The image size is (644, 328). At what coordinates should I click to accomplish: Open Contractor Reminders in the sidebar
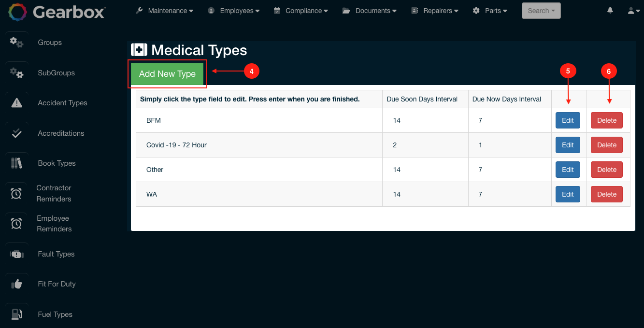click(x=54, y=193)
